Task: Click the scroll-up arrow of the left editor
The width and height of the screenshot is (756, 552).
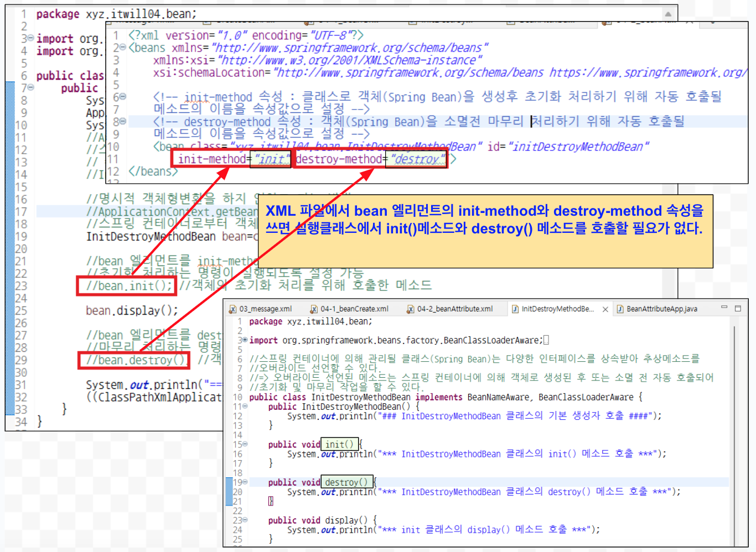Action: click(x=668, y=14)
